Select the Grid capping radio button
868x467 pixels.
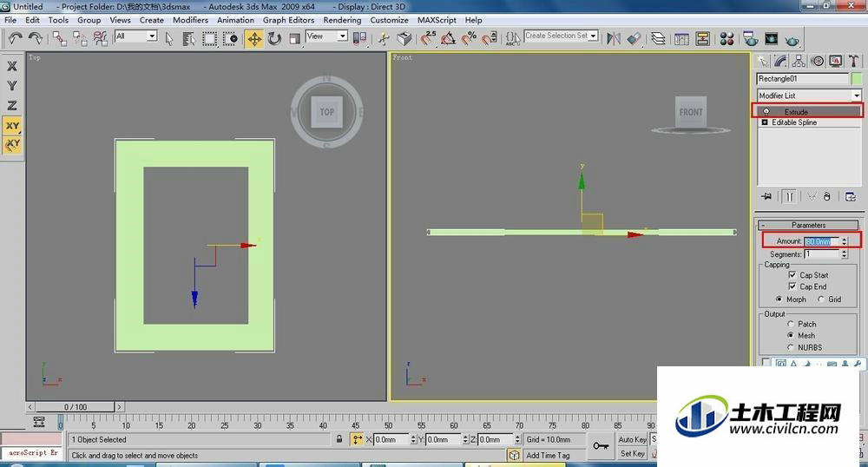821,299
